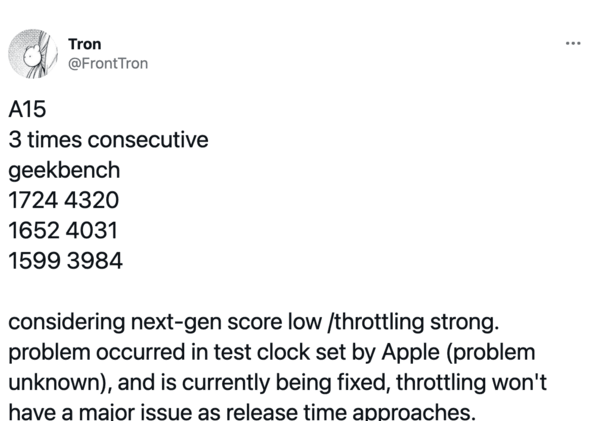Click the "A15" text line
Image resolution: width=601 pixels, height=421 pixels.
(x=26, y=110)
